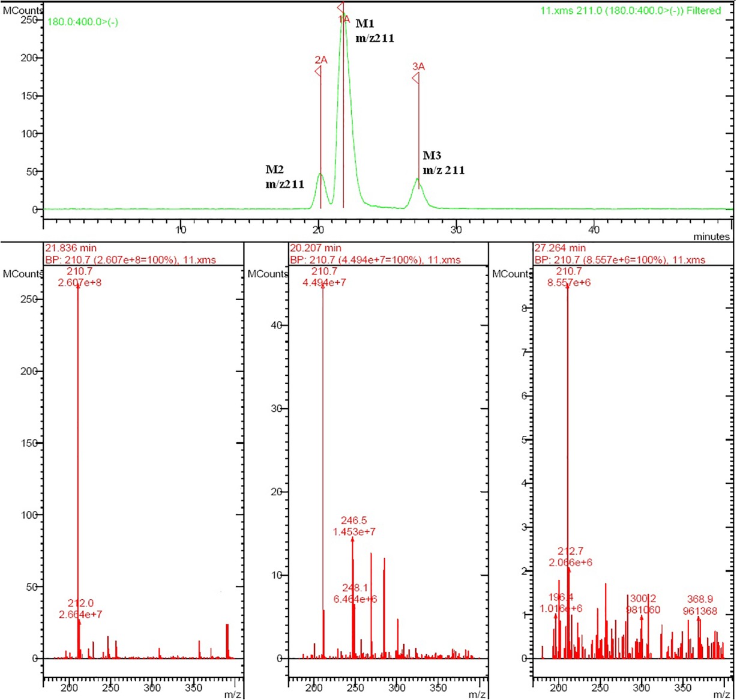Click the M3 m/z 211 peak label

click(444, 163)
